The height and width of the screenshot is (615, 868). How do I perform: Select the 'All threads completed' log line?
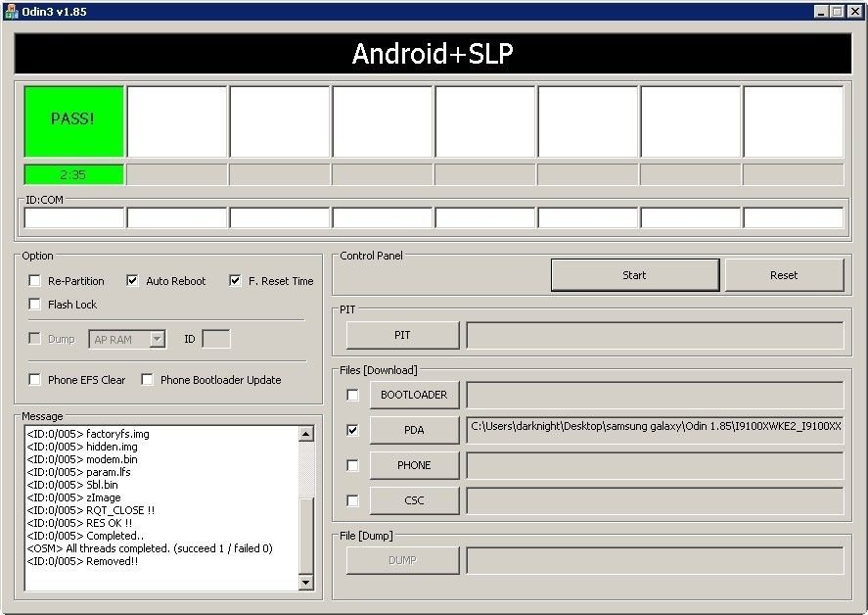click(150, 548)
